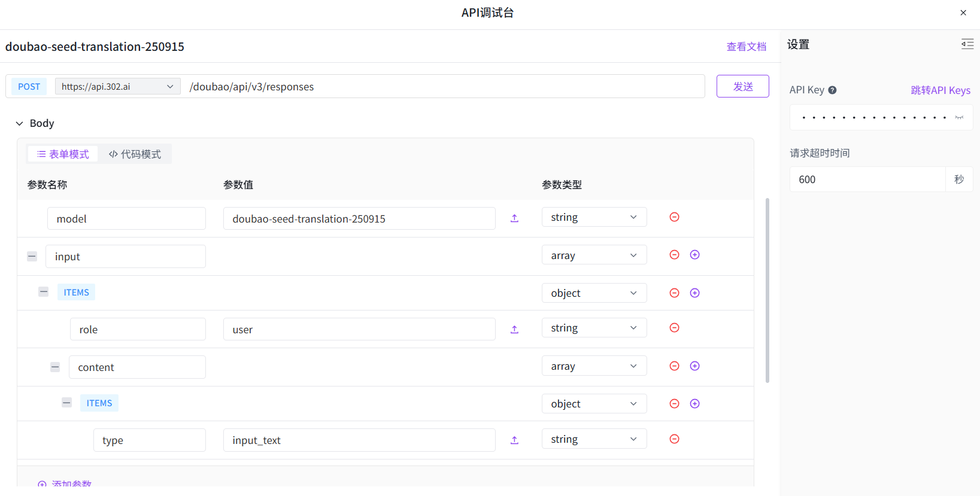Delete the role parameter row
The image size is (980, 496).
674,328
